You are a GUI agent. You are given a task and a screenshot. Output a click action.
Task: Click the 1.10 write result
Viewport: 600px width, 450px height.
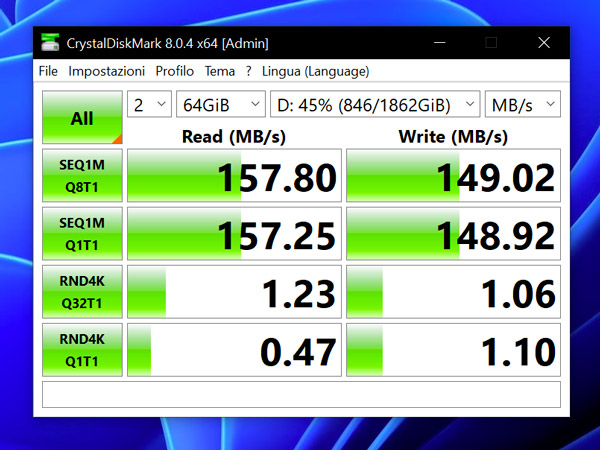[453, 350]
